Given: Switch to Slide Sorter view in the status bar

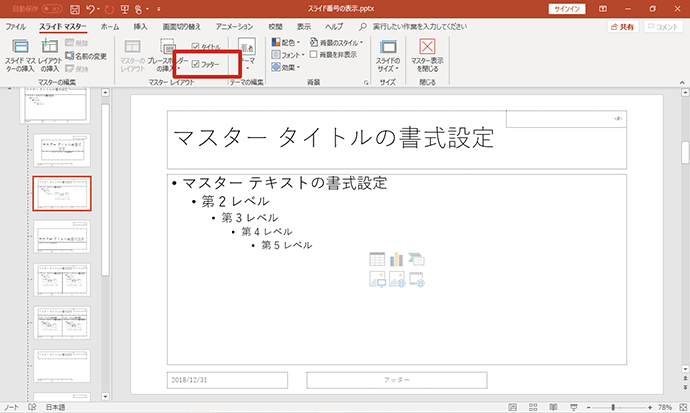Looking at the screenshot, I should coord(533,407).
